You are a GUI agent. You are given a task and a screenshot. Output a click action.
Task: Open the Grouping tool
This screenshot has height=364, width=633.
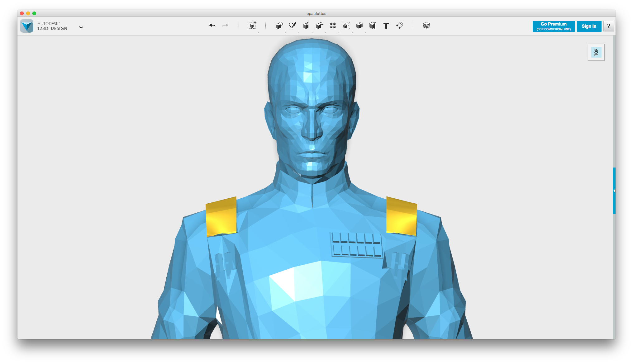coord(346,26)
